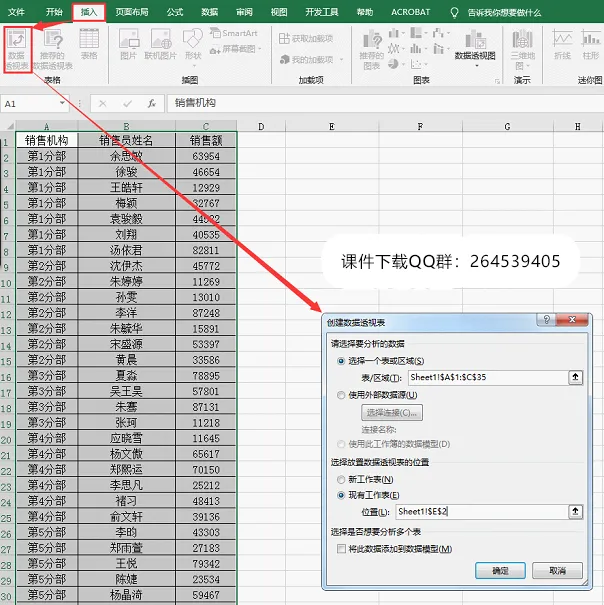Click the Pictures (图片) icon
604x605 pixels.
point(129,44)
